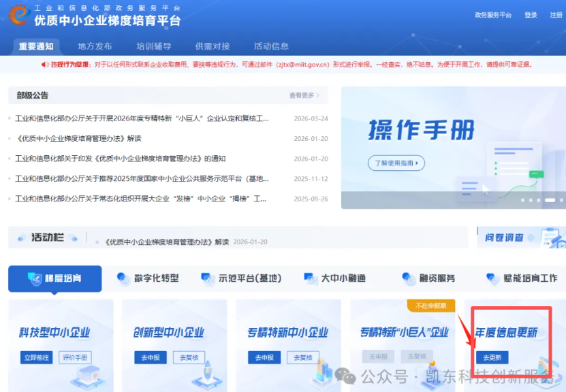This screenshot has height=392, width=566.
Task: Open 评价手册 for 科技型中小企业
Action: pos(75,357)
